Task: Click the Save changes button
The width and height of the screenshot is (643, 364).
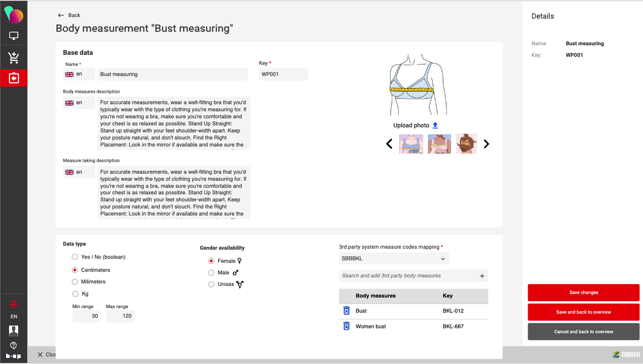Action: (584, 293)
